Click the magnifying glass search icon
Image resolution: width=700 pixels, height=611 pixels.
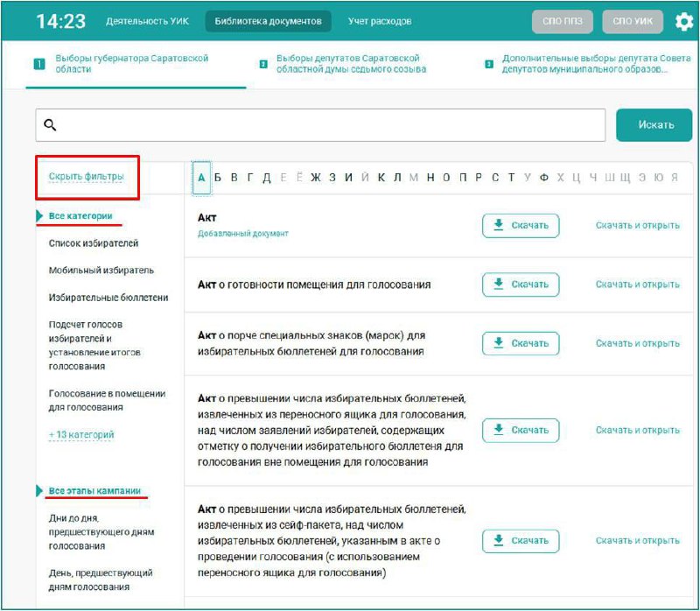tap(50, 125)
